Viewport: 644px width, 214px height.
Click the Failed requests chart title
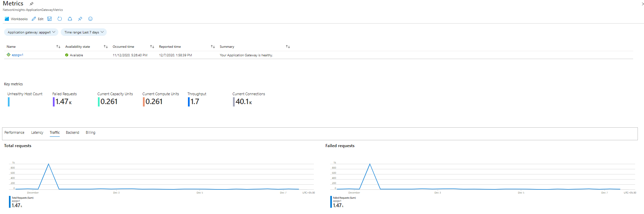pyautogui.click(x=340, y=146)
